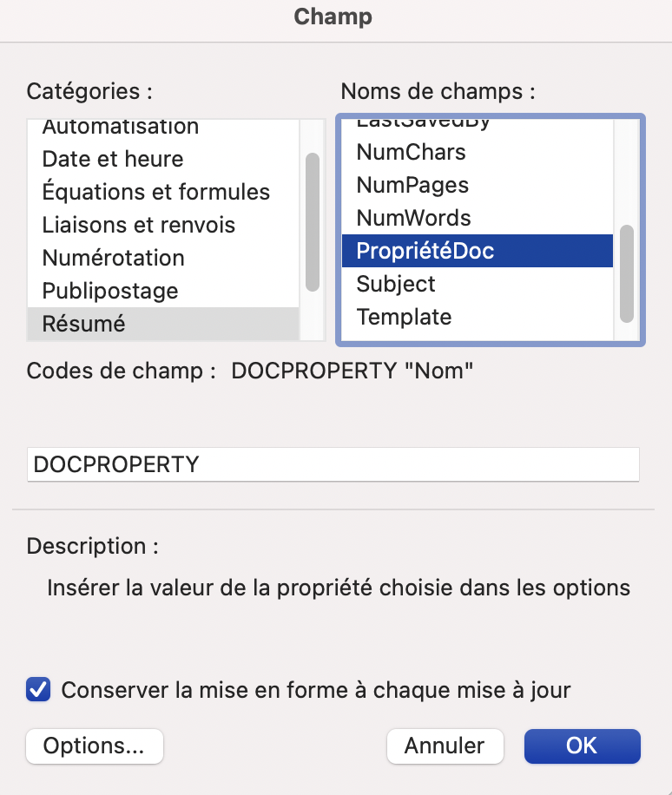Choose NumPages field name
Image resolution: width=672 pixels, height=795 pixels.
click(413, 185)
